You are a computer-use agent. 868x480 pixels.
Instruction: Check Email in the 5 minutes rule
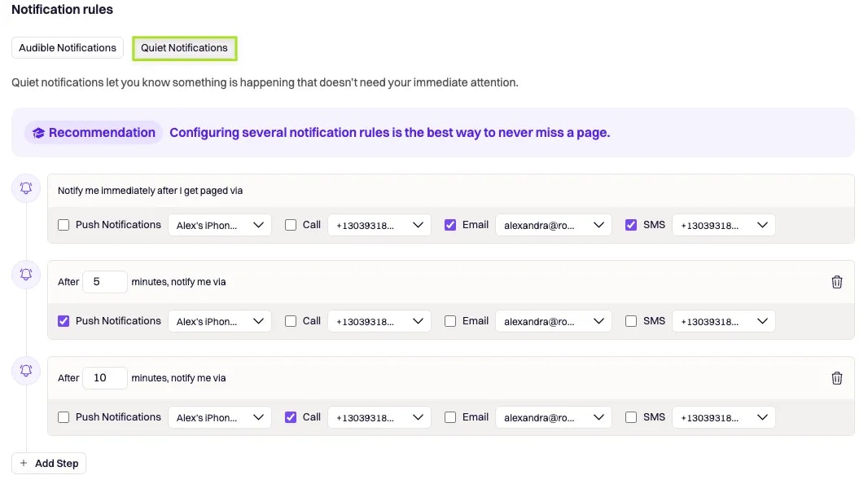(x=450, y=321)
